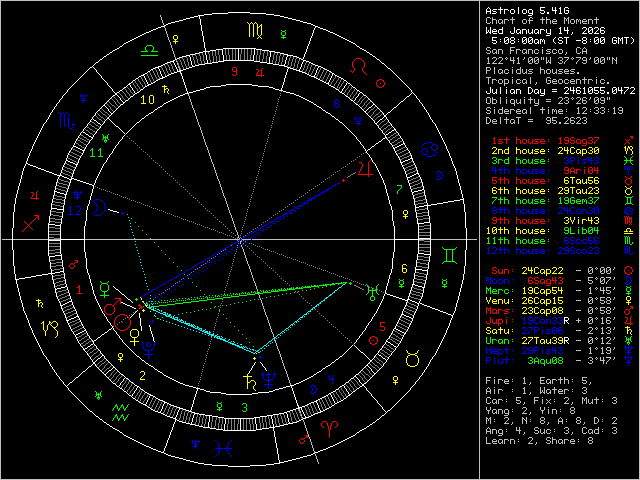The height and width of the screenshot is (480, 640).
Task: Click house number 12 on the wheel
Action: pos(75,211)
